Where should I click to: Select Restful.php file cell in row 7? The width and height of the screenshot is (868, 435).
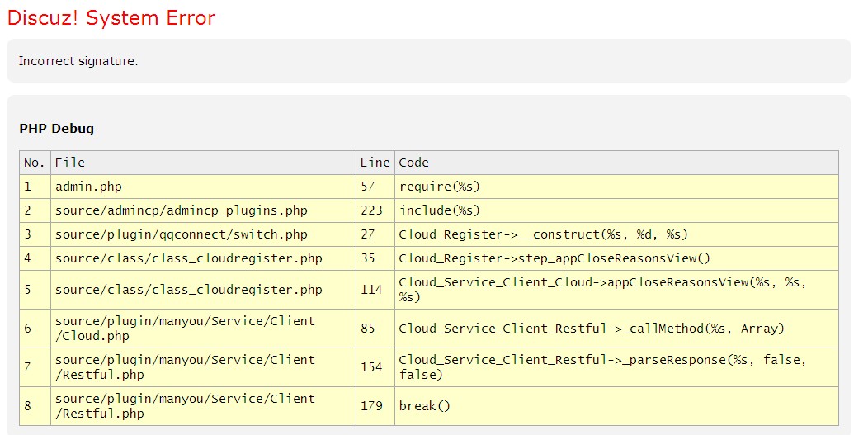point(203,367)
